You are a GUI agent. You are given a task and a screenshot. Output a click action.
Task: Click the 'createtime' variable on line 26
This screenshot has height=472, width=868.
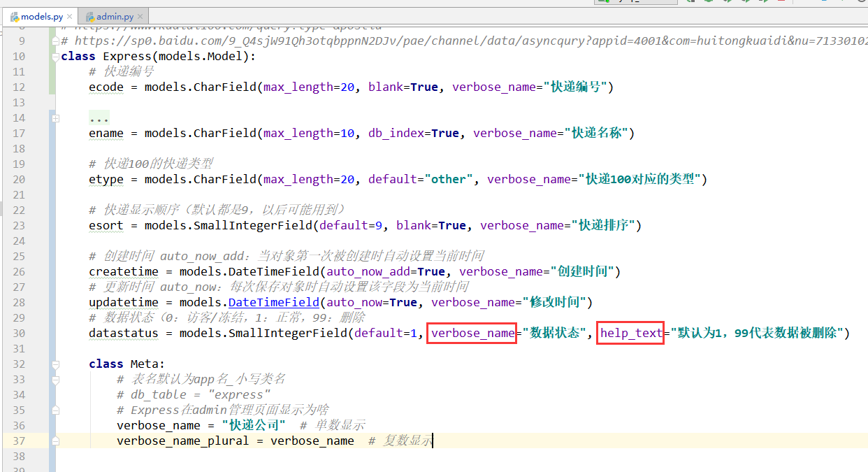tap(124, 271)
